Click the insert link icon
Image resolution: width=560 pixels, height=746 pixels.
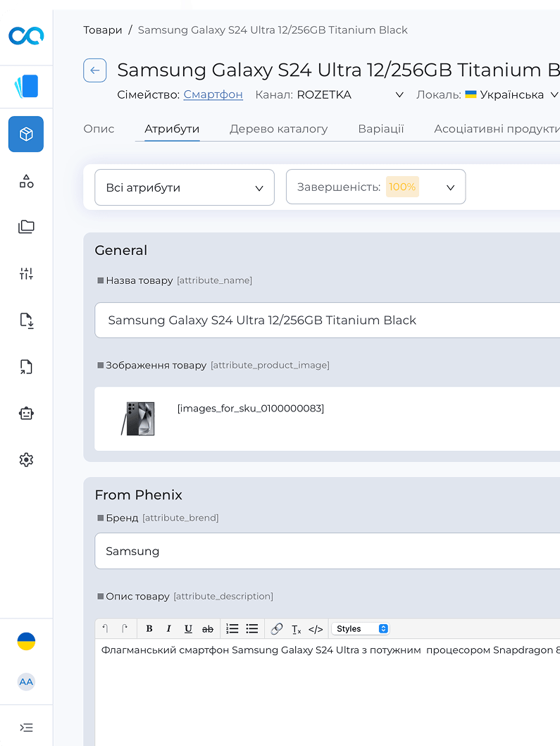276,628
